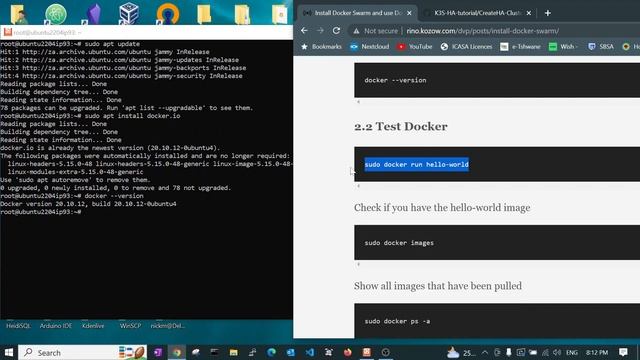
Task: Switch to Chrome in the taskbar
Action: [x=177, y=352]
